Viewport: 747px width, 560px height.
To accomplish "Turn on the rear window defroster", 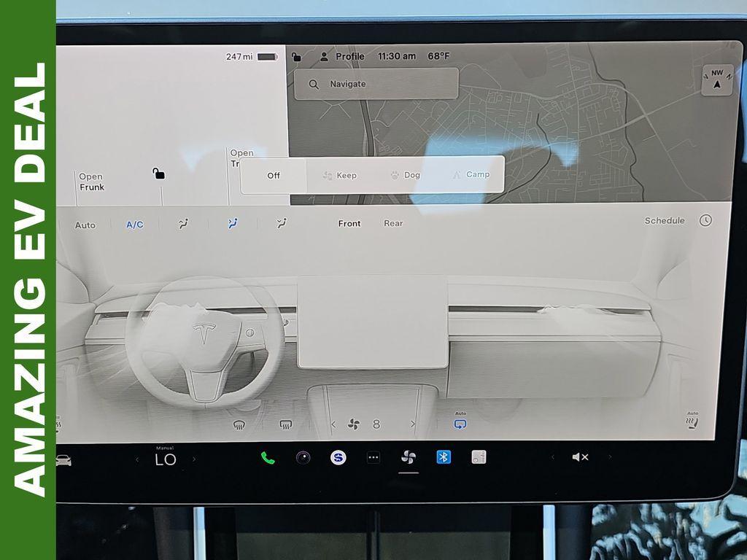I will click(x=286, y=424).
